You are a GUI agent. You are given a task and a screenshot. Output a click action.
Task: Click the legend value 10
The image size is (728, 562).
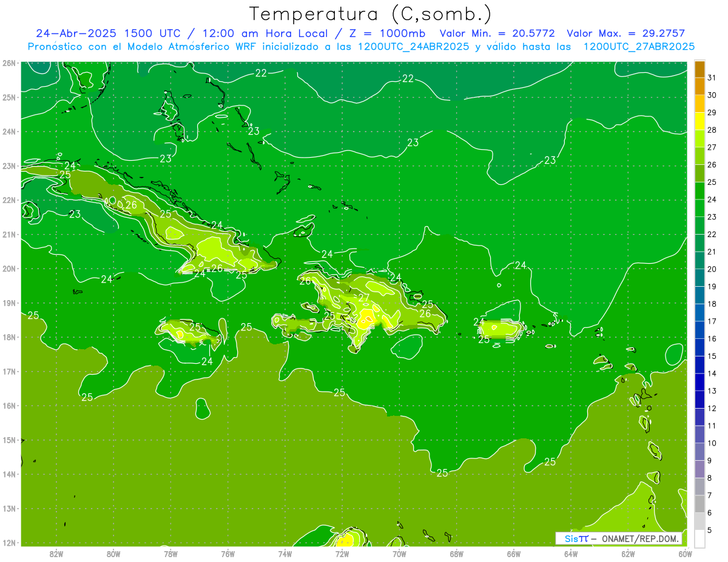[x=712, y=443]
